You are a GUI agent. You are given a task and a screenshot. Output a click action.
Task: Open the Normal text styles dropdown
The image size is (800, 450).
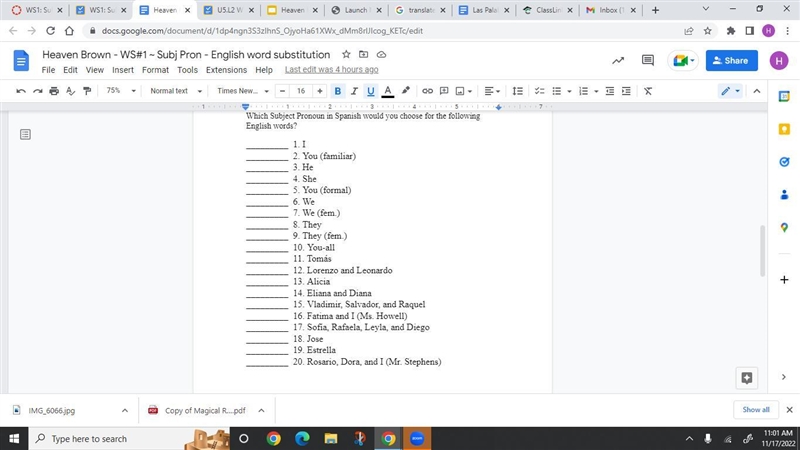[176, 91]
